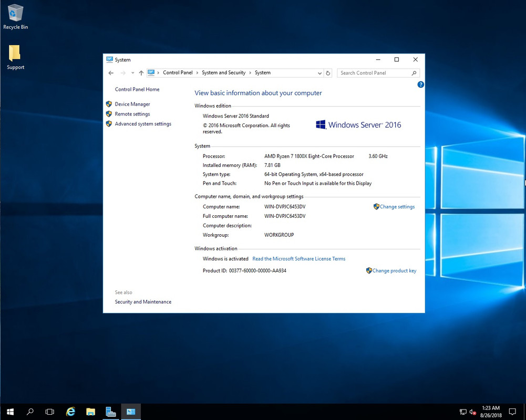The height and width of the screenshot is (420, 526).
Task: Click the search magnifier icon
Action: pos(414,73)
